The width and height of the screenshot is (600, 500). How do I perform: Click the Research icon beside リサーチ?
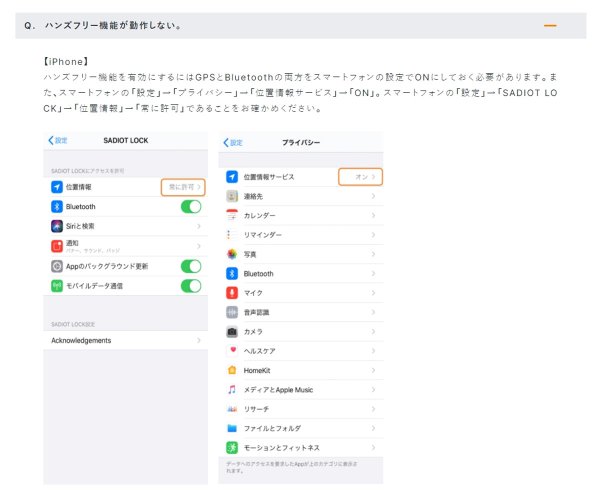tap(232, 409)
